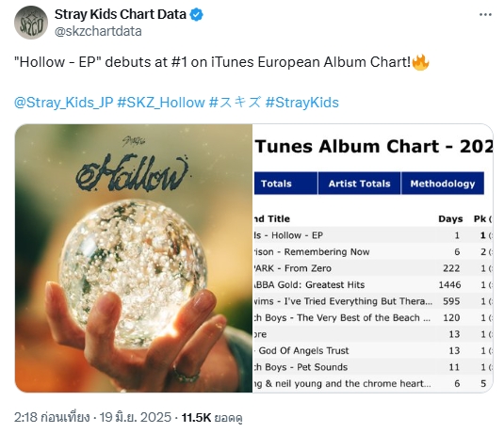This screenshot has width=504, height=433.
Task: Open the three-dot more options menu
Action: pos(485,14)
